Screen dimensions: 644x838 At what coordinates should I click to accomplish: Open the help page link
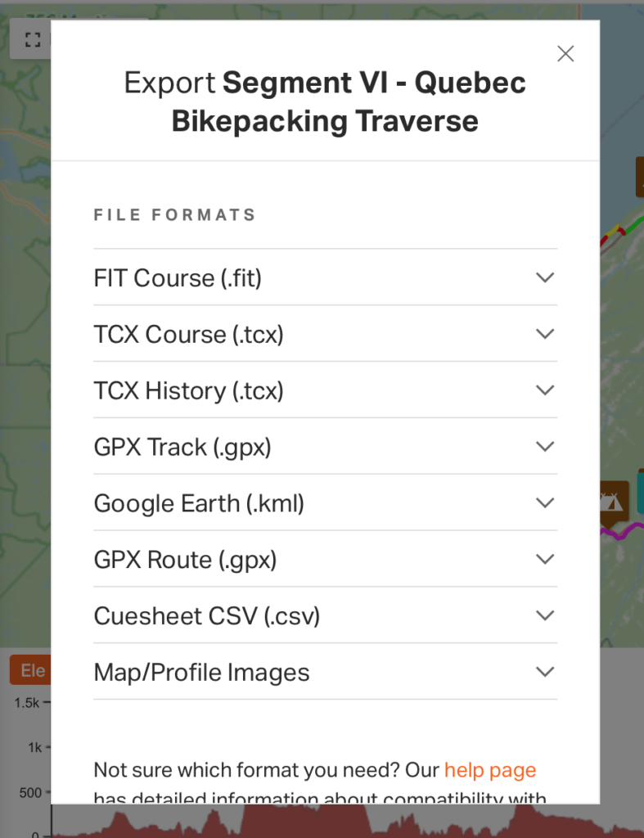coord(490,770)
